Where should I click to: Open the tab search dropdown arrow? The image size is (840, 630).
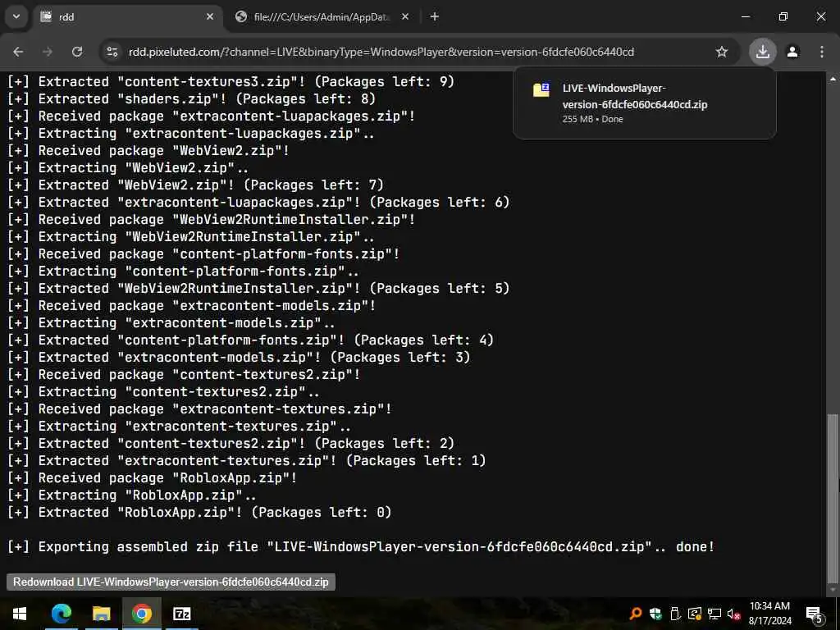[16, 16]
